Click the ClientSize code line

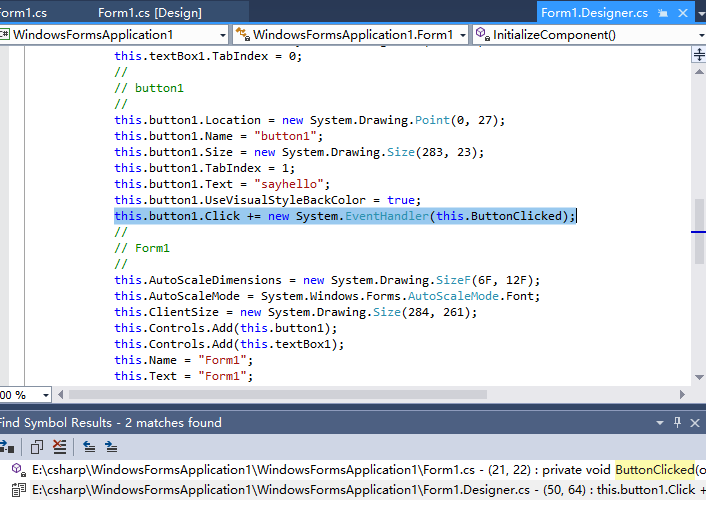pos(295,312)
